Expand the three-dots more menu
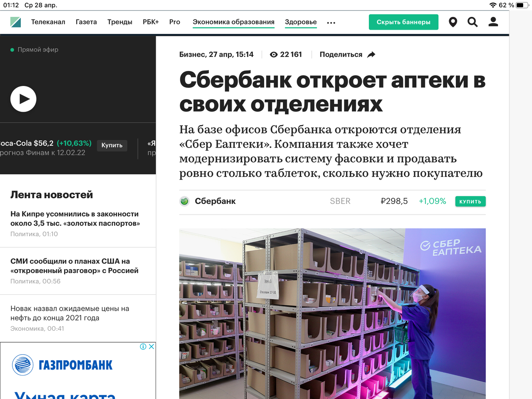 (331, 23)
